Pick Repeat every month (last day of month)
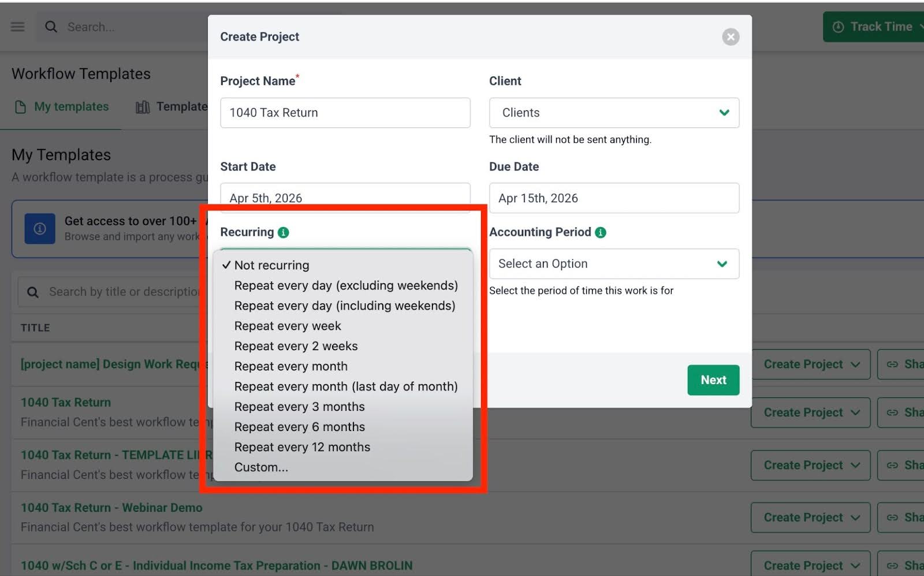Viewport: 924px width, 576px height. (x=346, y=387)
